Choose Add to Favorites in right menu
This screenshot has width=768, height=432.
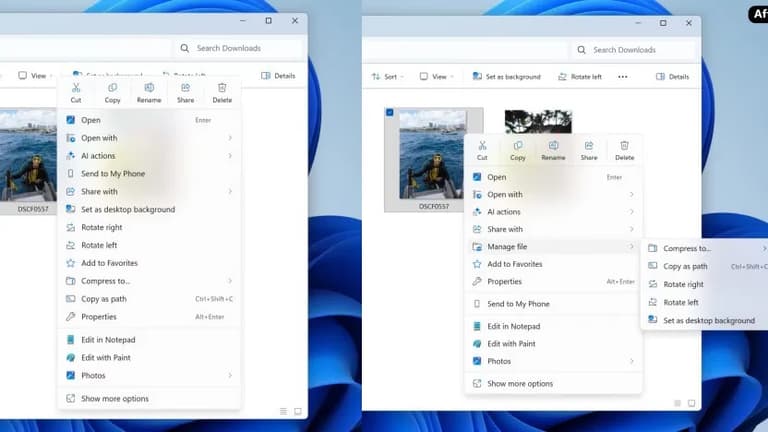(553, 264)
